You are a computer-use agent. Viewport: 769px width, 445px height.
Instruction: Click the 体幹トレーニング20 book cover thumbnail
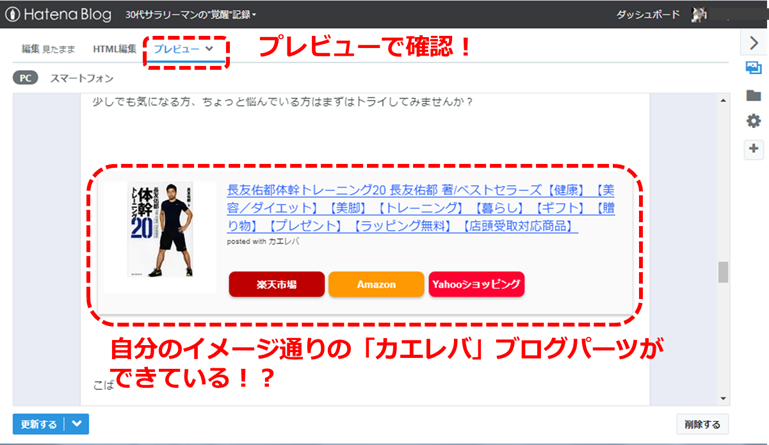160,230
